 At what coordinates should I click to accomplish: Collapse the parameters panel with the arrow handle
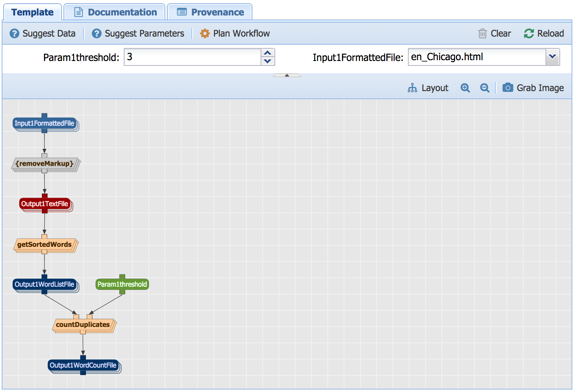click(x=287, y=75)
